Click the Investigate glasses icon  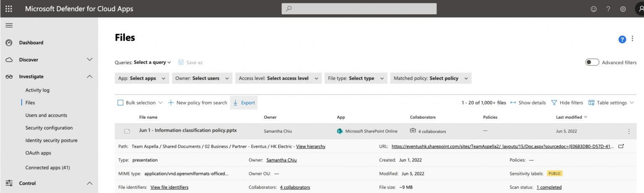point(9,77)
